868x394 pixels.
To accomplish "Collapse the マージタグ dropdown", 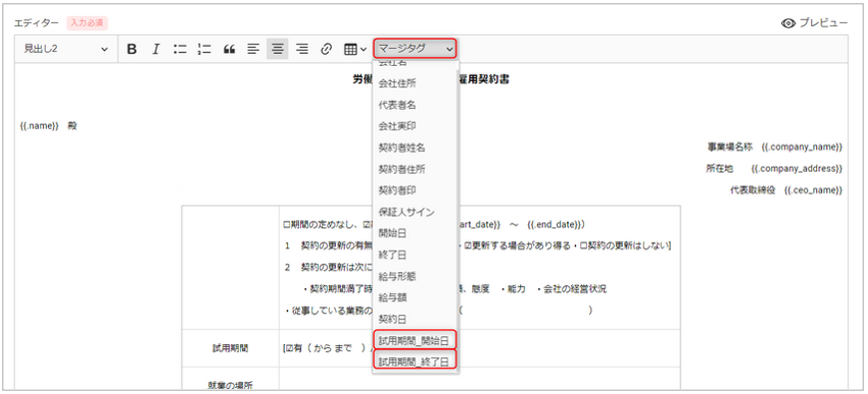I will tap(416, 49).
